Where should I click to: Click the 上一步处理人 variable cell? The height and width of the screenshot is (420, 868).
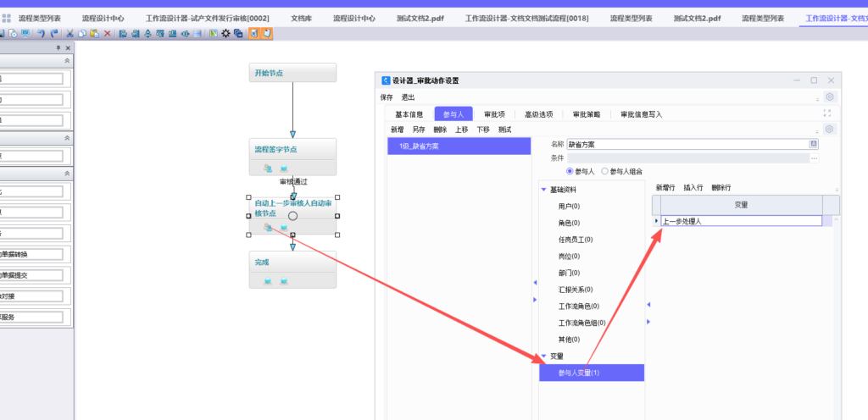pyautogui.click(x=741, y=221)
